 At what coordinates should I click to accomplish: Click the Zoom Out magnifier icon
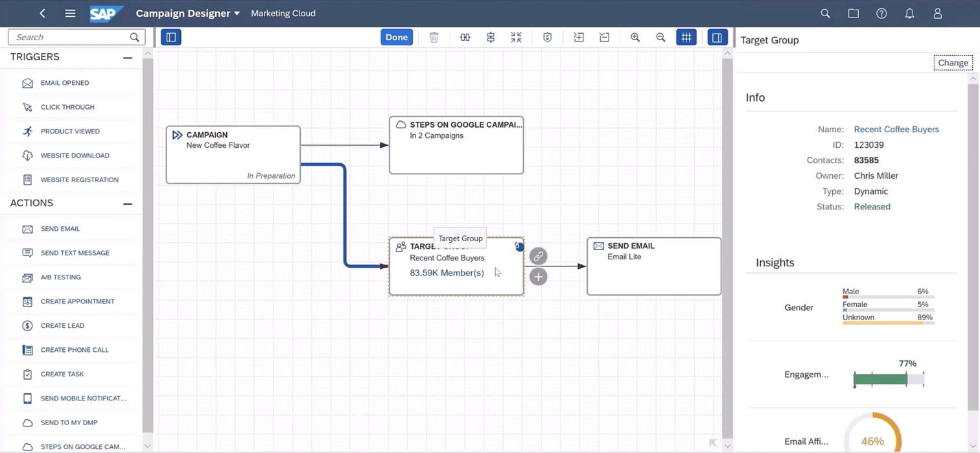click(660, 37)
